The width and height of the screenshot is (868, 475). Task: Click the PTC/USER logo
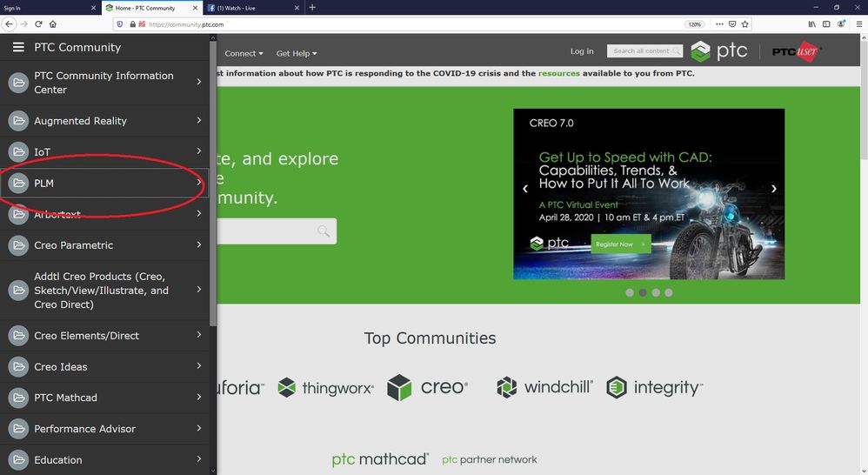[x=796, y=51]
